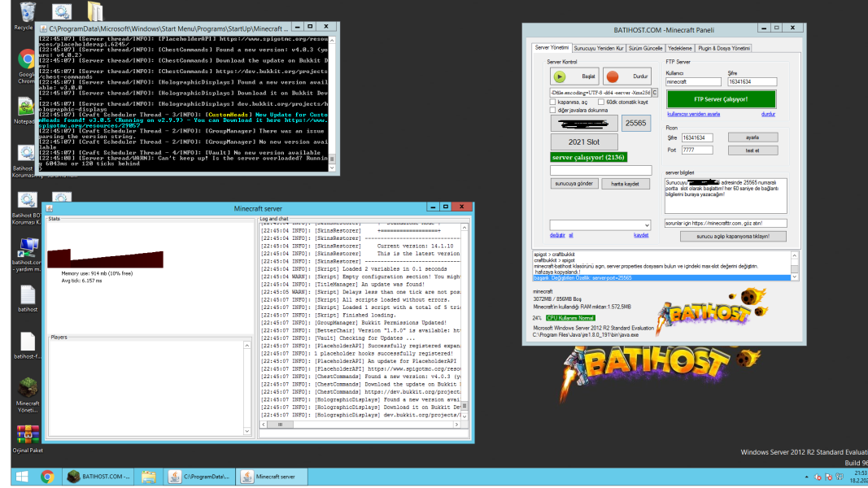Switch to Sunucuyu Yeniden Kur tab
The width and height of the screenshot is (868, 488).
[599, 49]
